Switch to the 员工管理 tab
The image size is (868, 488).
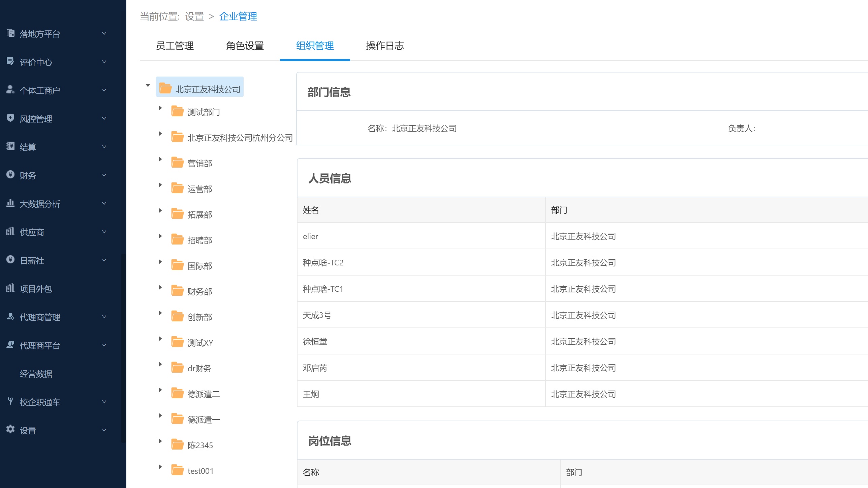click(x=175, y=46)
